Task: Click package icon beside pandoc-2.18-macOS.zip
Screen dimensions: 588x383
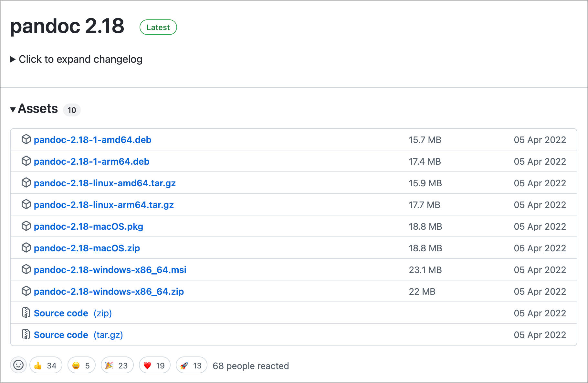Action: [26, 247]
